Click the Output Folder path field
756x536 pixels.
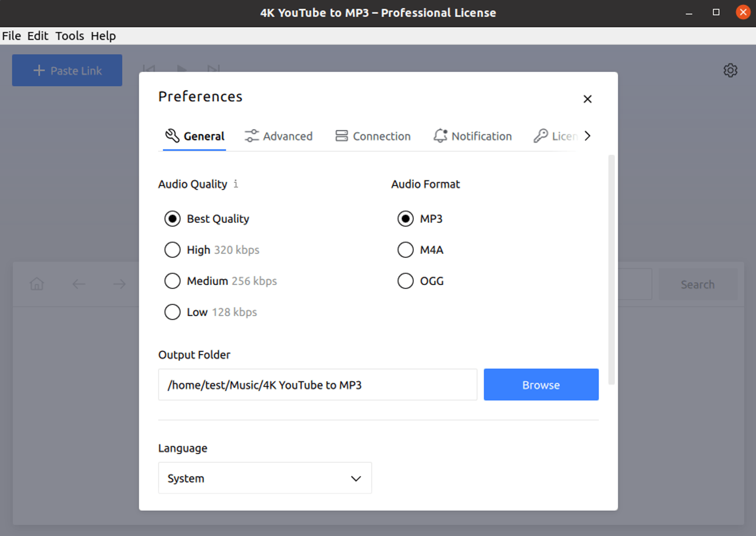(x=317, y=385)
